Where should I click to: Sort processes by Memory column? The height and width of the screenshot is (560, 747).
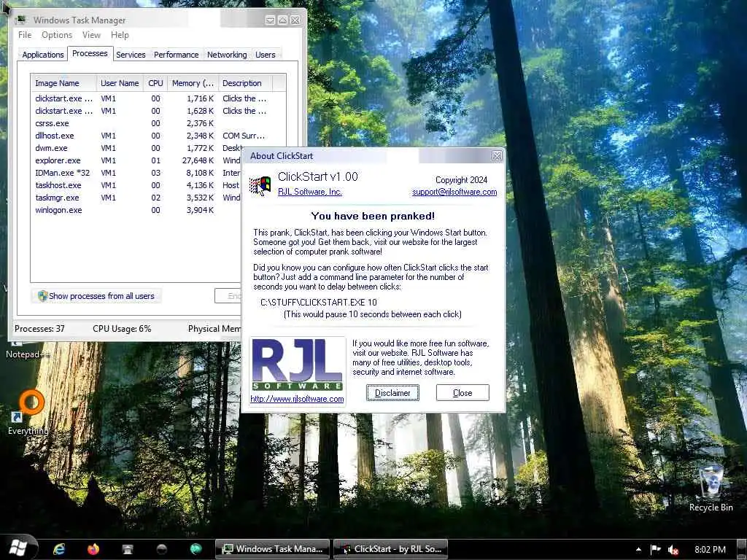(193, 83)
